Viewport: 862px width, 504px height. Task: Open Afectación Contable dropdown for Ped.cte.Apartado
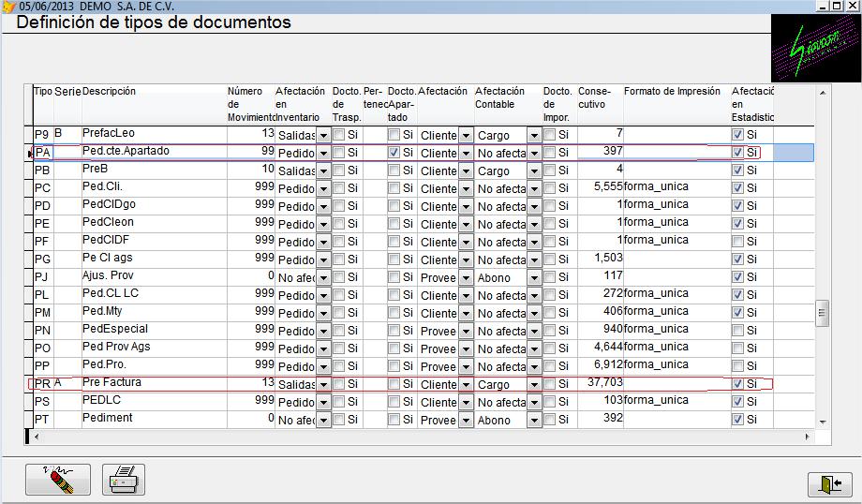pyautogui.click(x=534, y=154)
